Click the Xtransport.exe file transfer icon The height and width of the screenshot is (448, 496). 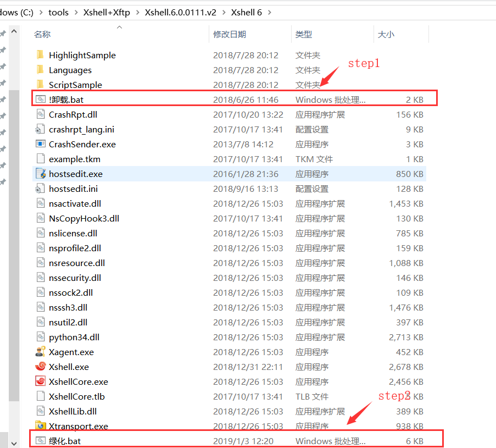click(x=40, y=426)
